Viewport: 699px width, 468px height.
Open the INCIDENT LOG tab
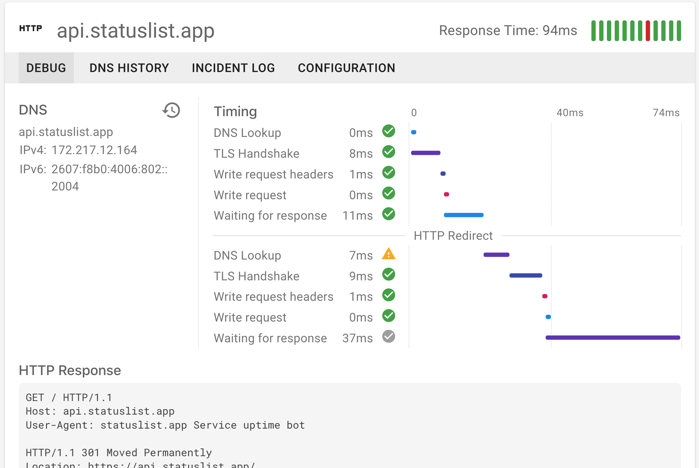[233, 68]
